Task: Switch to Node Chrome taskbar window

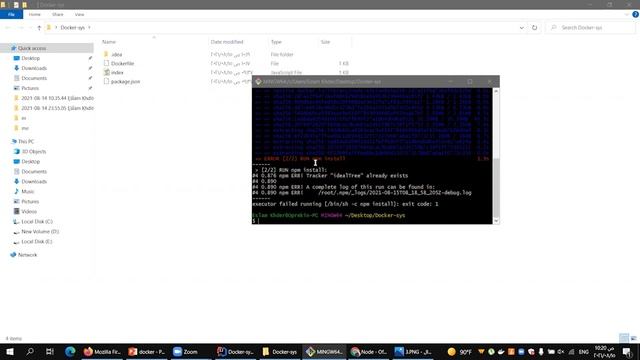Action: click(369, 352)
